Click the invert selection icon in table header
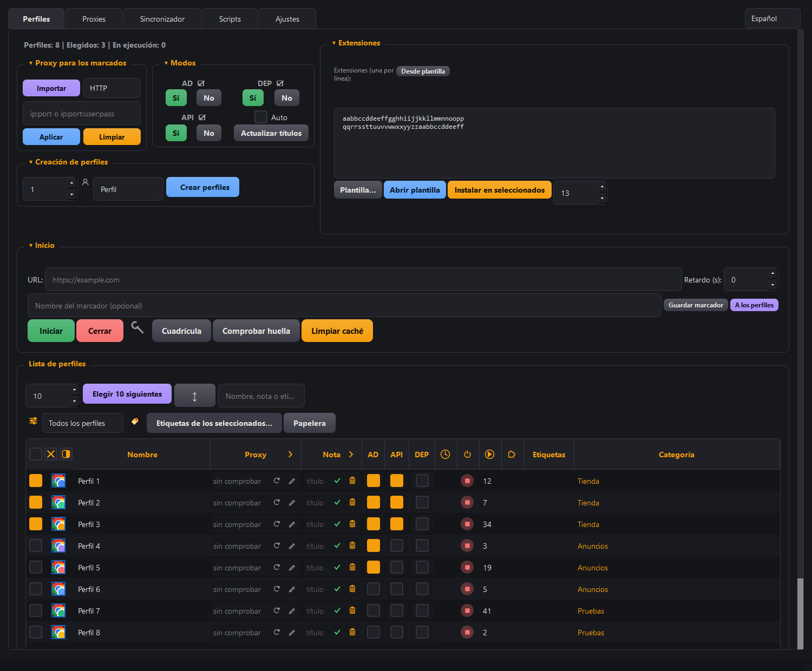This screenshot has width=812, height=671. pos(66,454)
